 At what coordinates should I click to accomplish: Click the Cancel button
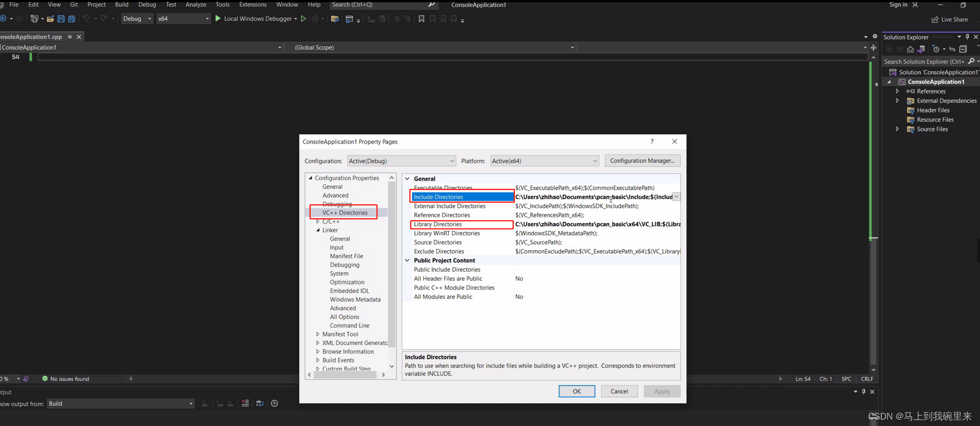coord(619,391)
